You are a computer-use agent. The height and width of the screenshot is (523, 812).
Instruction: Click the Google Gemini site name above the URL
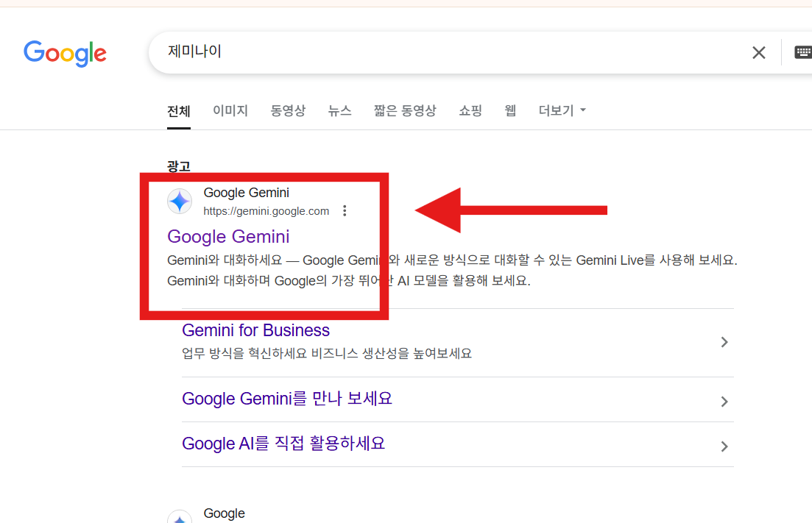tap(247, 193)
